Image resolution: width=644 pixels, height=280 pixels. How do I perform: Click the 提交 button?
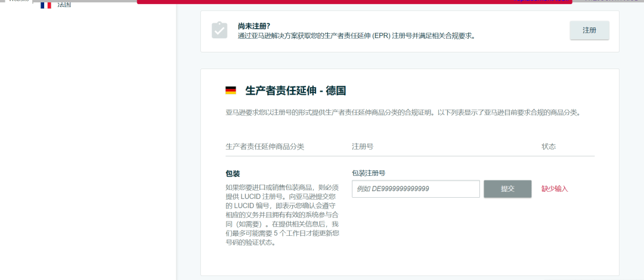pyautogui.click(x=507, y=189)
